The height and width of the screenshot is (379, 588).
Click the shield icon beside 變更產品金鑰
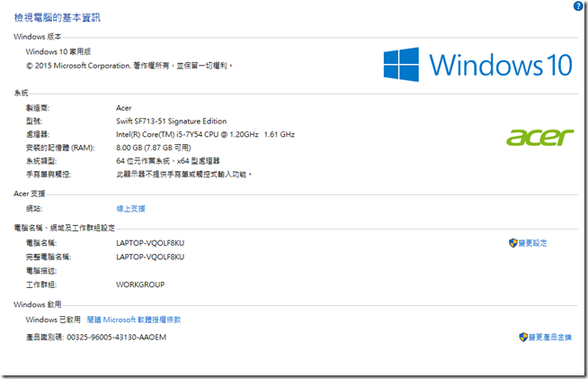(x=523, y=337)
